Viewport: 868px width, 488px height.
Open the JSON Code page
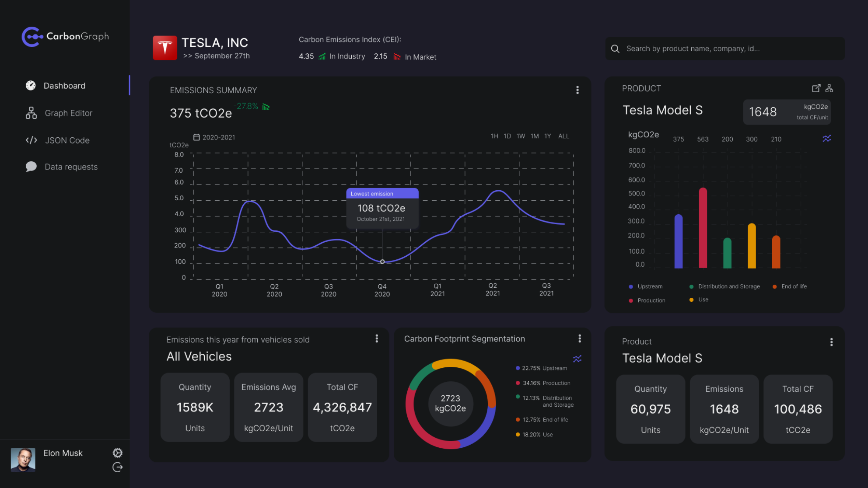point(67,140)
